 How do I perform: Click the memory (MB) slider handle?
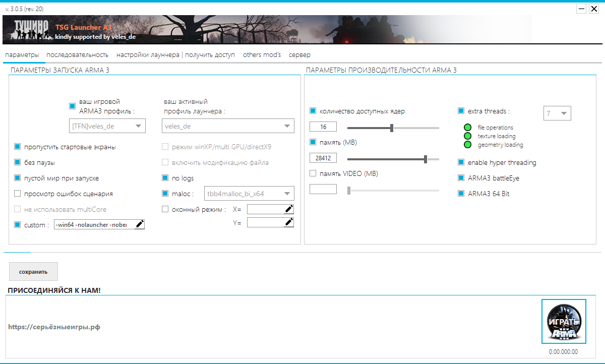click(426, 159)
